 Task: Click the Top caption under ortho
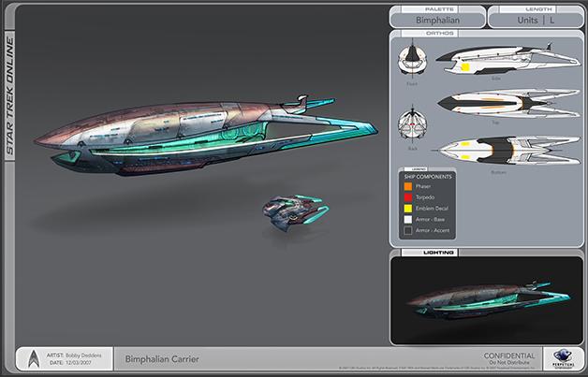(496, 123)
